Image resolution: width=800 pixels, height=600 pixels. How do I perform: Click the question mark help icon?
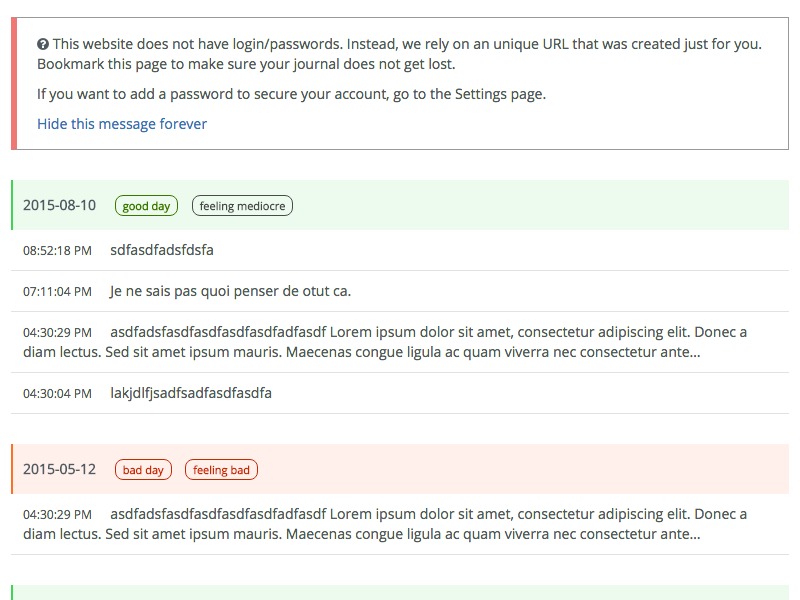[x=43, y=44]
